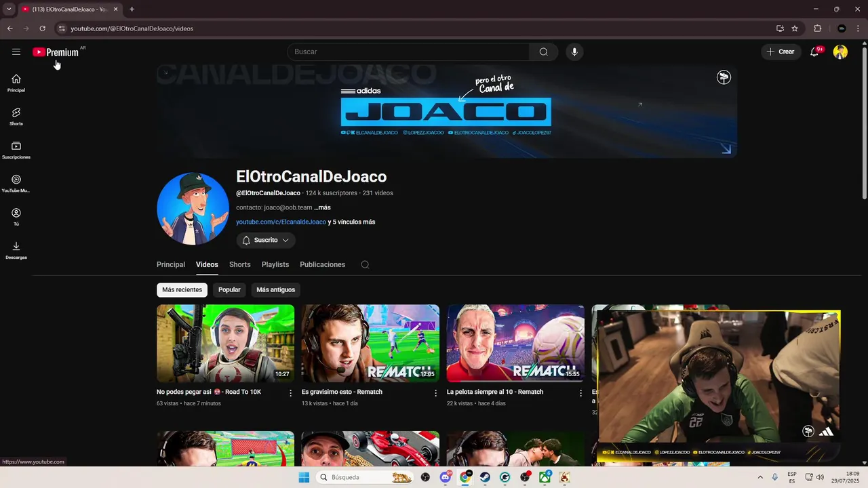Image resolution: width=868 pixels, height=488 pixels.
Task: Open 'Es gravisimo esto - Rematch' title
Action: click(342, 392)
